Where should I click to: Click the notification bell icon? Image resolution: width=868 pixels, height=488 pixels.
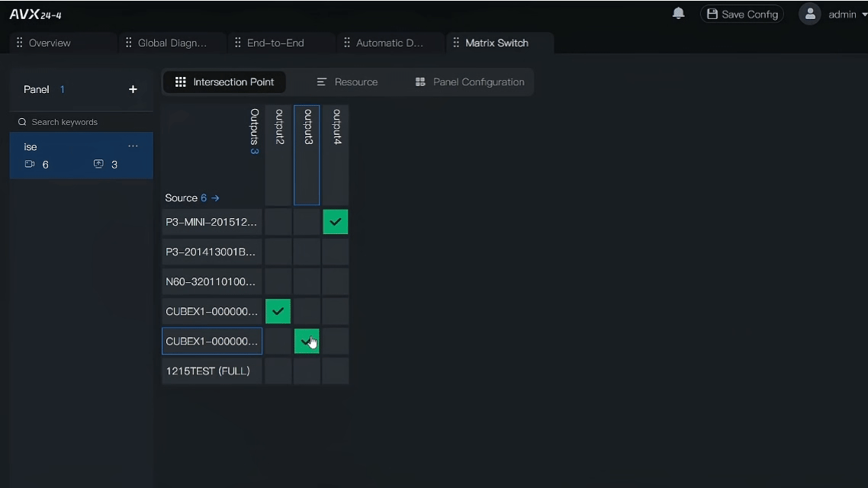[x=678, y=14]
